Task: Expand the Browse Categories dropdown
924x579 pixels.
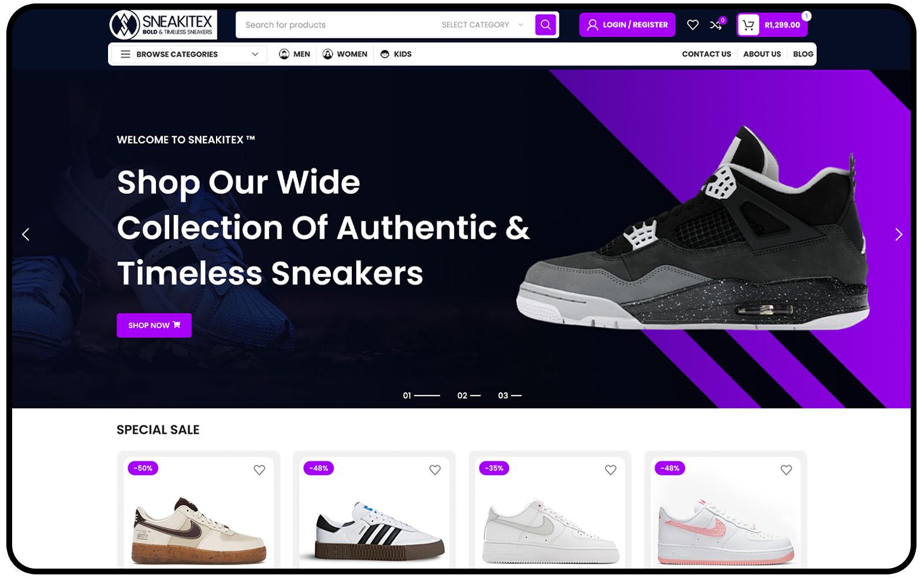Action: (188, 54)
